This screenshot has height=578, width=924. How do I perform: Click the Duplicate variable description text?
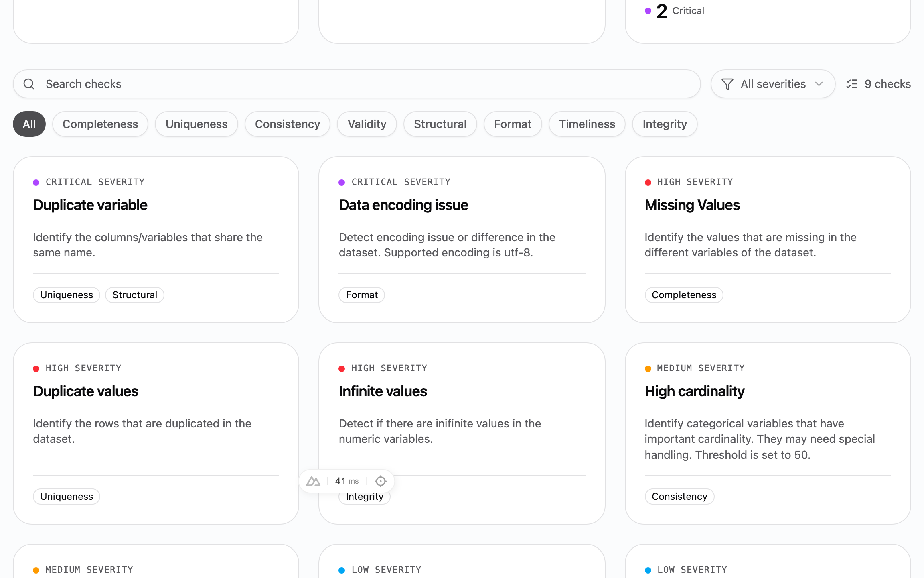tap(148, 245)
